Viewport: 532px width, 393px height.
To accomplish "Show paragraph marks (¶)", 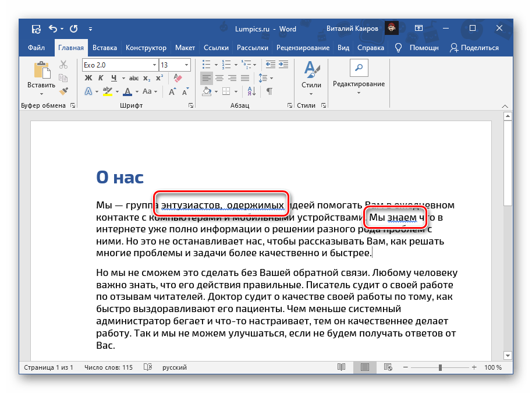I will click(x=269, y=91).
